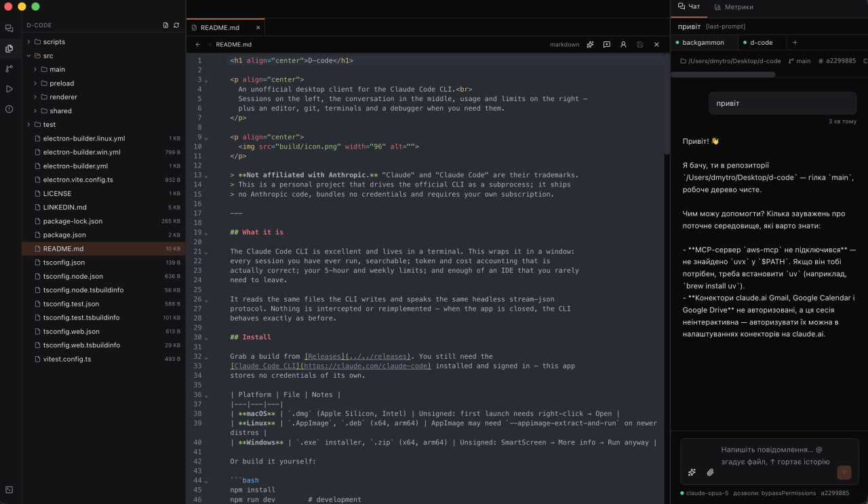The width and height of the screenshot is (868, 504).
Task: Click the file icon on the README.md tab
Action: point(195,28)
